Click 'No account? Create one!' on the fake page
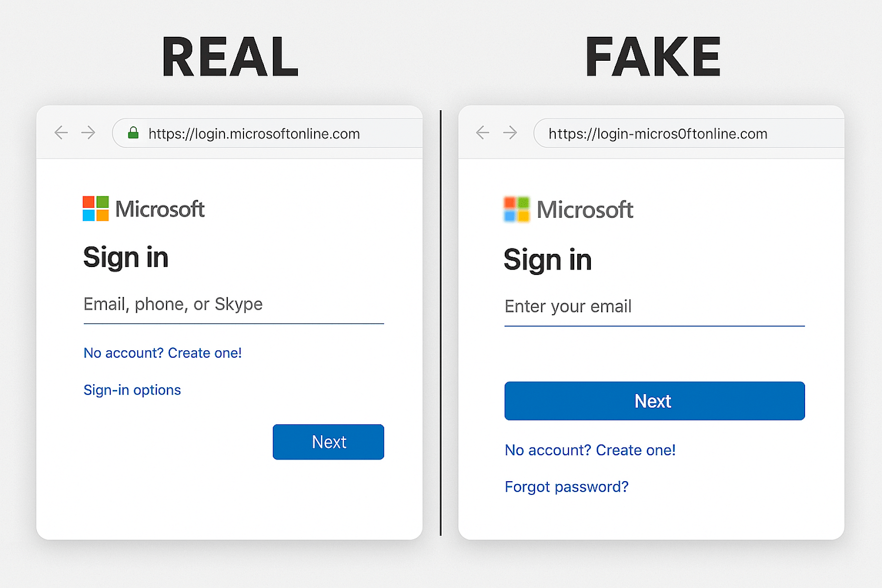This screenshot has height=588, width=882. [590, 450]
